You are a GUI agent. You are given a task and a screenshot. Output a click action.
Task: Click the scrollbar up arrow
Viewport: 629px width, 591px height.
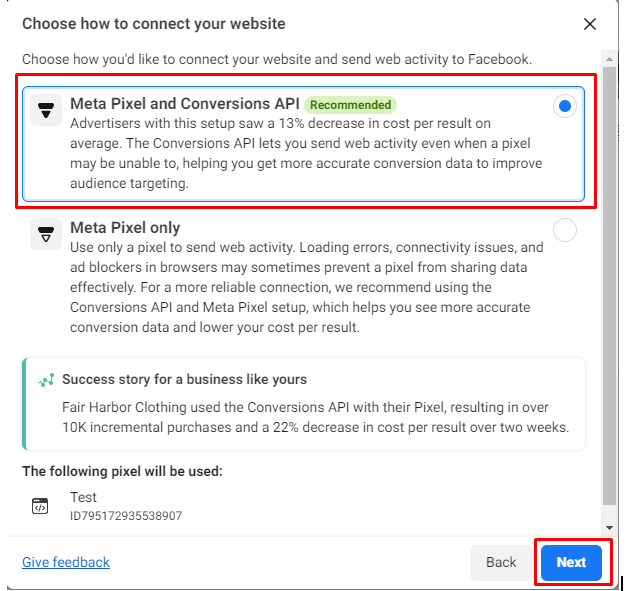tap(609, 59)
